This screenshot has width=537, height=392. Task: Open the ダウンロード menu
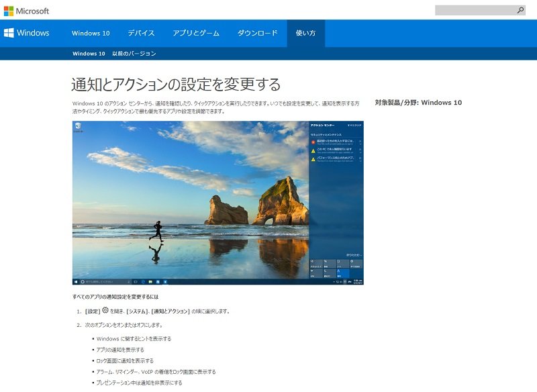tap(258, 33)
